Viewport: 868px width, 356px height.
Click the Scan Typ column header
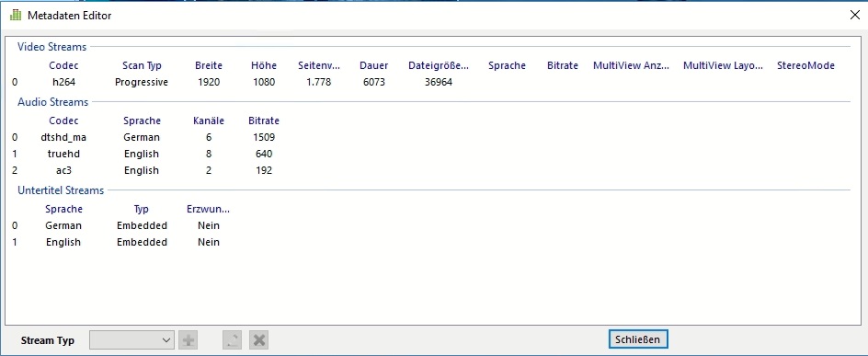tap(142, 65)
